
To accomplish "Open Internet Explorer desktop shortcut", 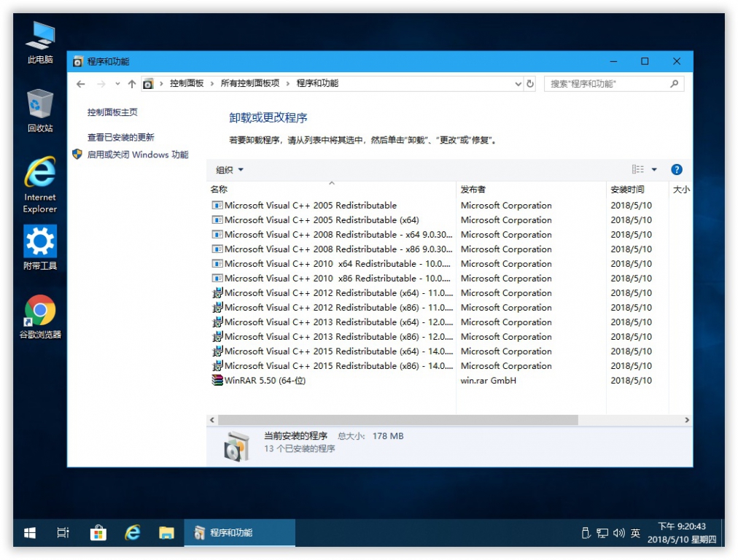I will [40, 185].
